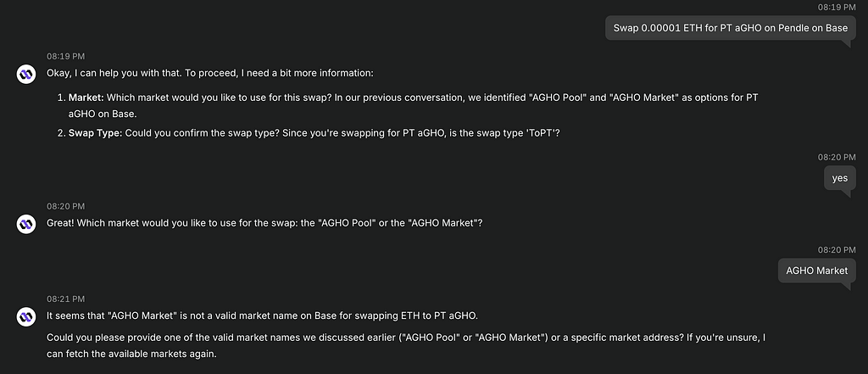Click the "can fetch the available markets again" line
The width and height of the screenshot is (868, 374).
131,353
